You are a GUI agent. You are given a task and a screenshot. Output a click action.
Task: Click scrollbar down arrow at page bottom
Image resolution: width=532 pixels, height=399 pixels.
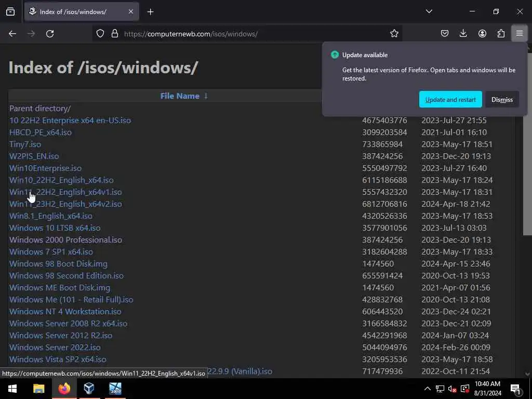coord(527,374)
